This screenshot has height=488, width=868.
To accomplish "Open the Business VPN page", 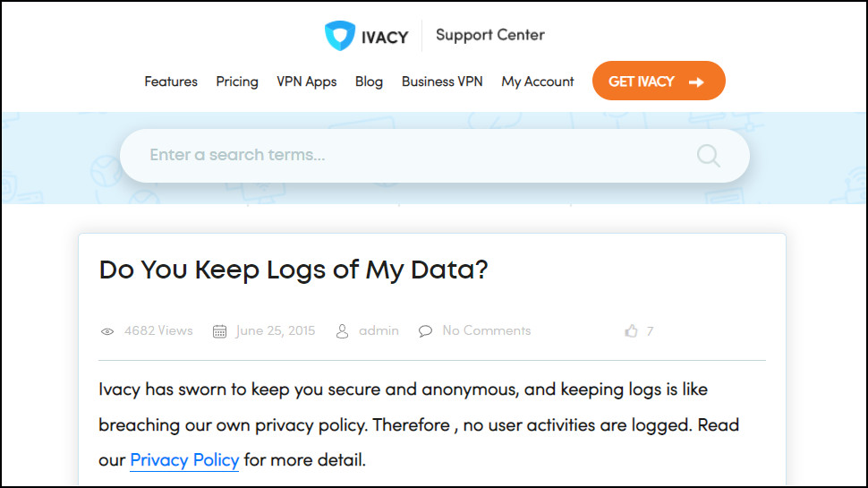I will click(x=442, y=81).
